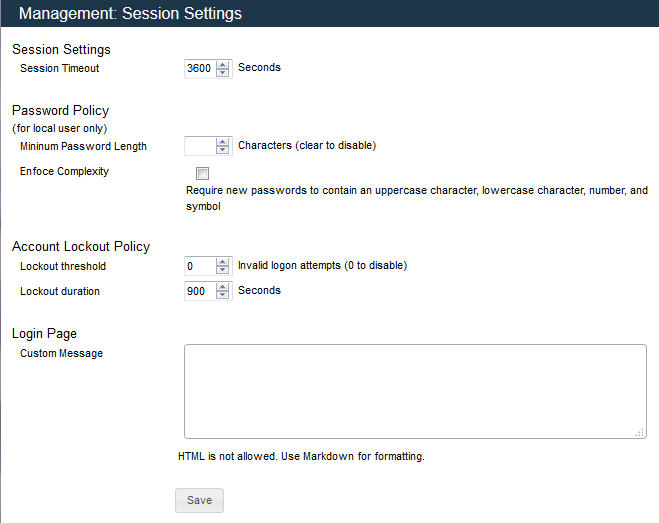Click the Management: Session Settings header
659x523 pixels.
tap(130, 14)
